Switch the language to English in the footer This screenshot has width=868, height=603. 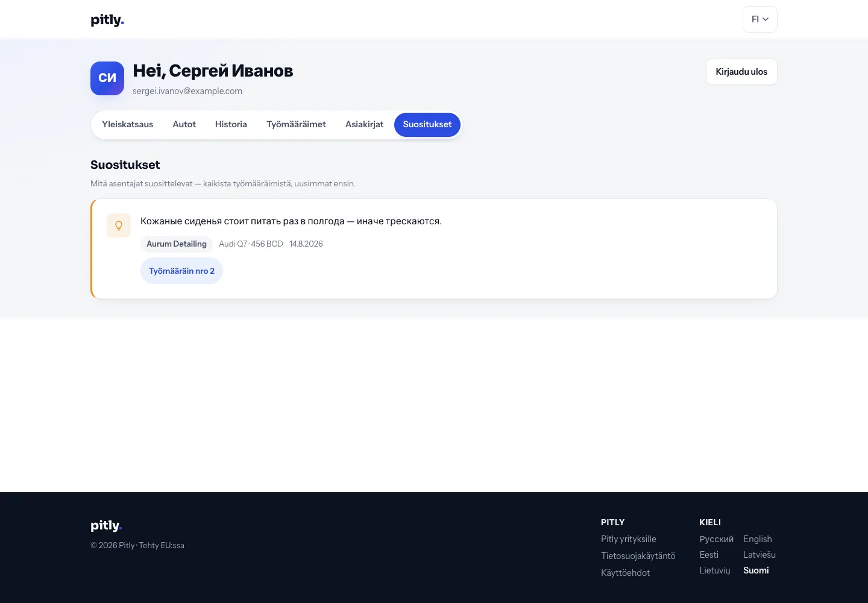(x=758, y=539)
